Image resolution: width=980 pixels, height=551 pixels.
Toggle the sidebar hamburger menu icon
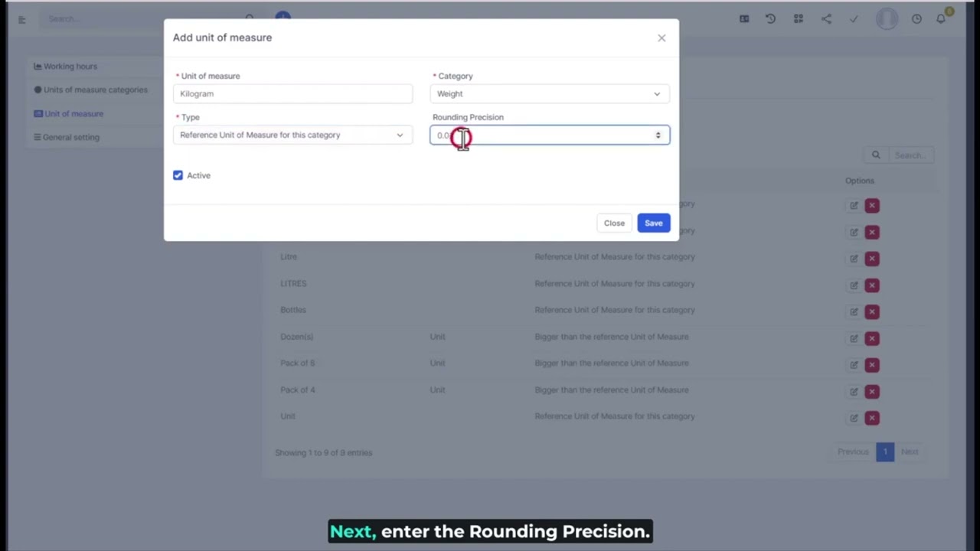pyautogui.click(x=22, y=19)
